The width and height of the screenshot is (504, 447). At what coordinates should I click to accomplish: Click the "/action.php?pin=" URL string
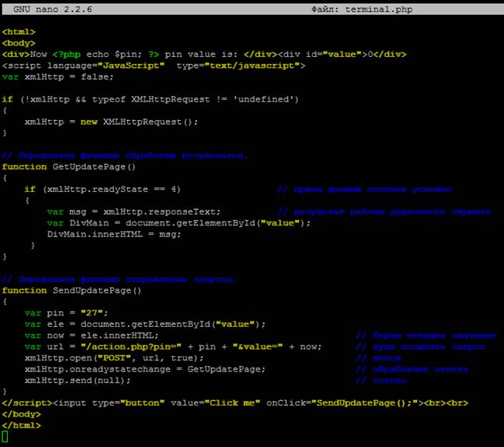pos(131,346)
